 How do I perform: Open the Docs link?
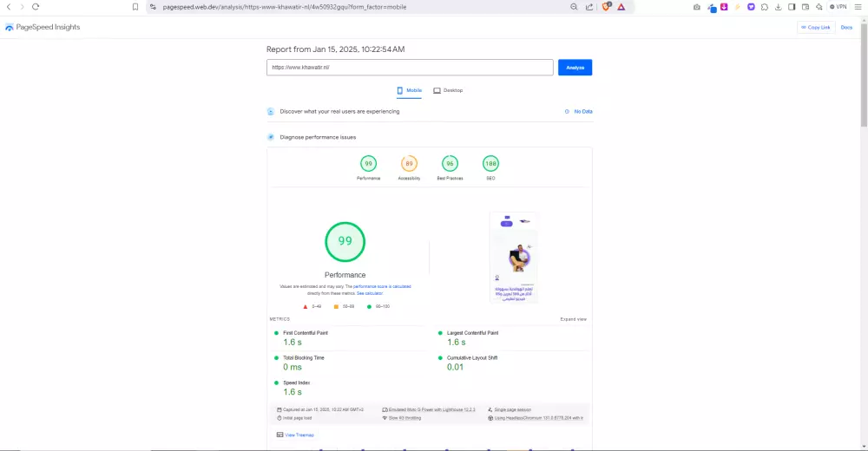coord(846,27)
